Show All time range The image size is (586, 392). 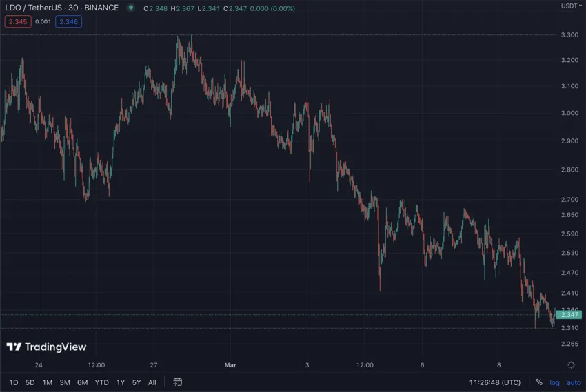(x=152, y=382)
